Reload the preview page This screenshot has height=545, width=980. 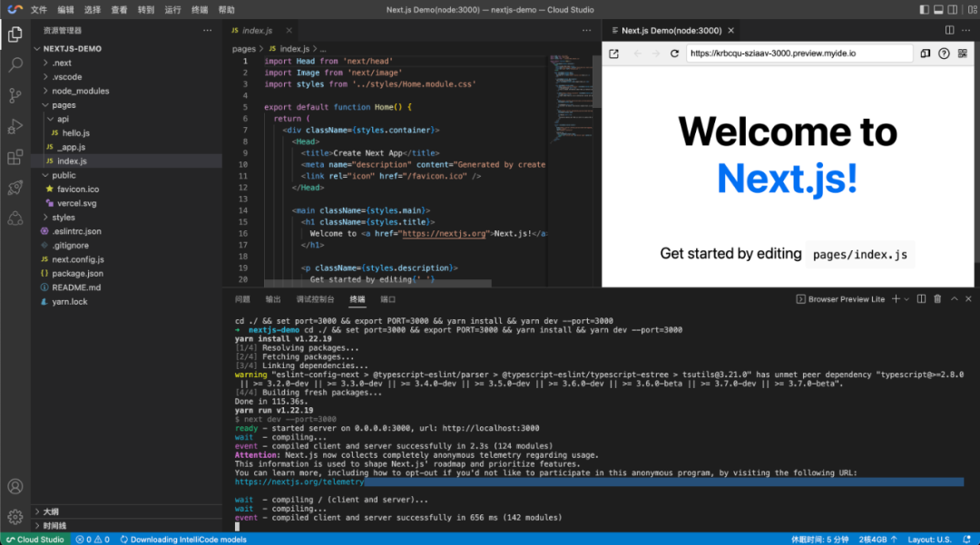674,54
